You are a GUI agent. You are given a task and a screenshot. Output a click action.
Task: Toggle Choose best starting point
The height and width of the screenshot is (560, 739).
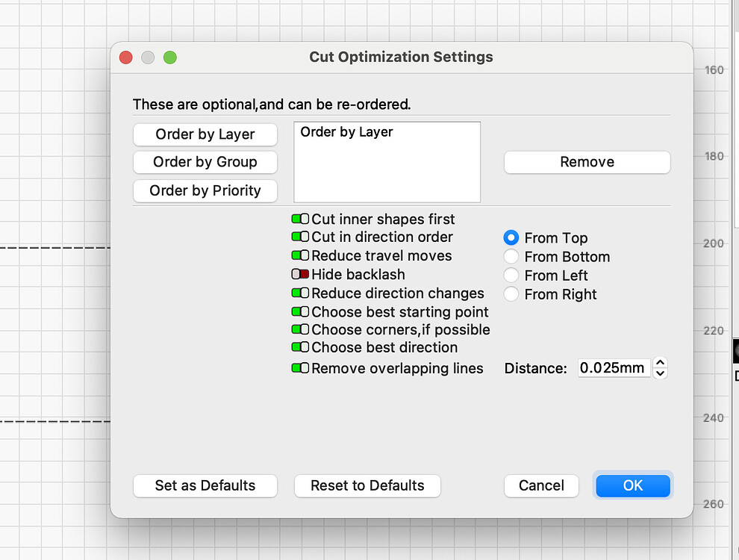[299, 311]
